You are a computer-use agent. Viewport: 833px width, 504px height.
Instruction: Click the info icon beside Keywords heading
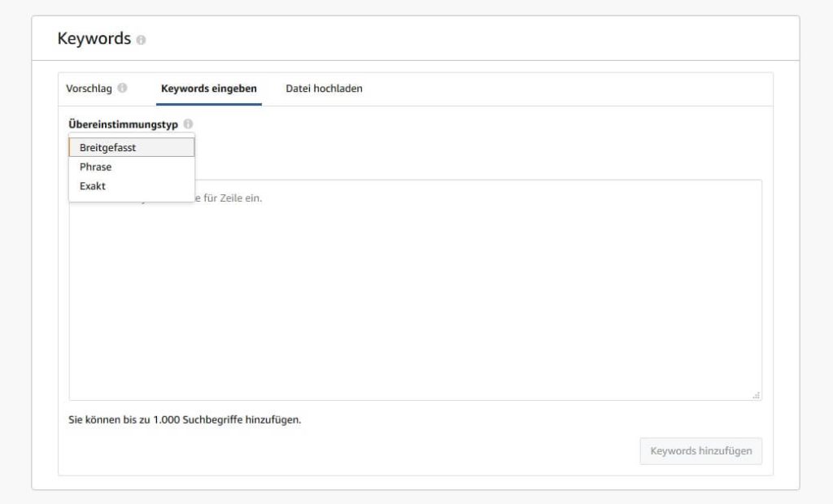142,40
